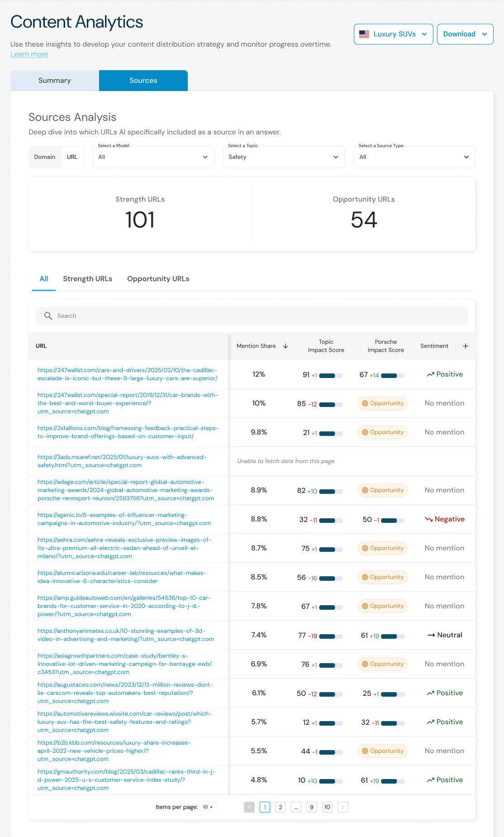This screenshot has height=837, width=504.
Task: Click Opportunity badge in aehra.com row
Action: point(383,548)
